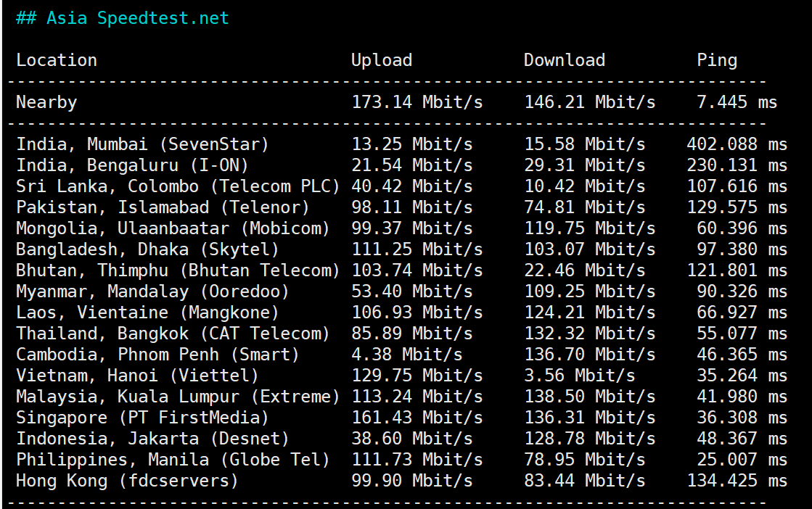Click Ulaanbaatar ping 60.396 ms
This screenshot has width=812, height=509.
742,228
